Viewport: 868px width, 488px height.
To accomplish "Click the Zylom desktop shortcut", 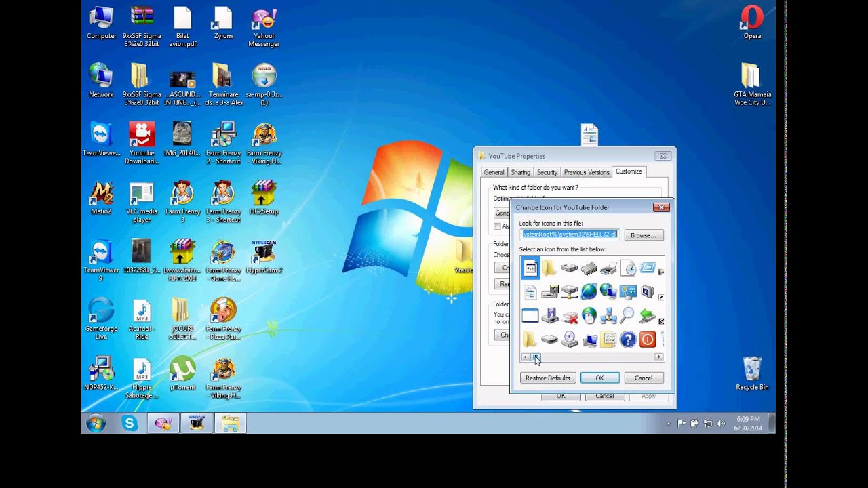I will coord(223,23).
